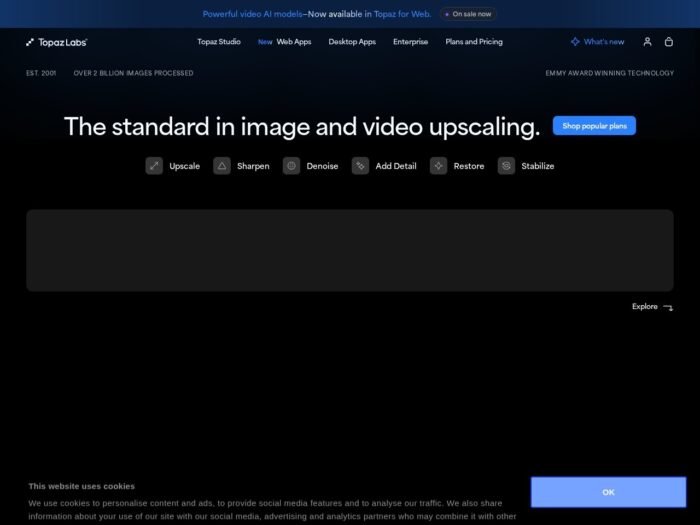Click the Explore arrow icon
The width and height of the screenshot is (700, 525).
click(668, 307)
